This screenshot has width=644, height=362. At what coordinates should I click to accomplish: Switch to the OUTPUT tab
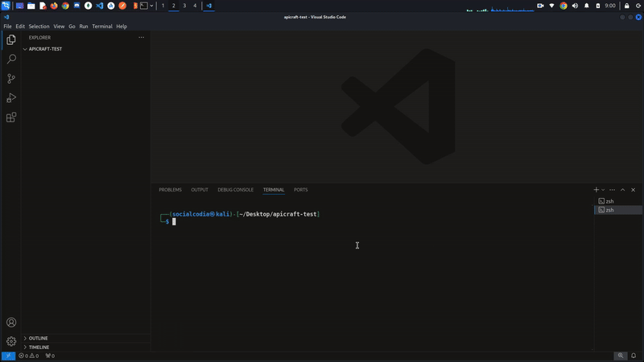point(200,190)
